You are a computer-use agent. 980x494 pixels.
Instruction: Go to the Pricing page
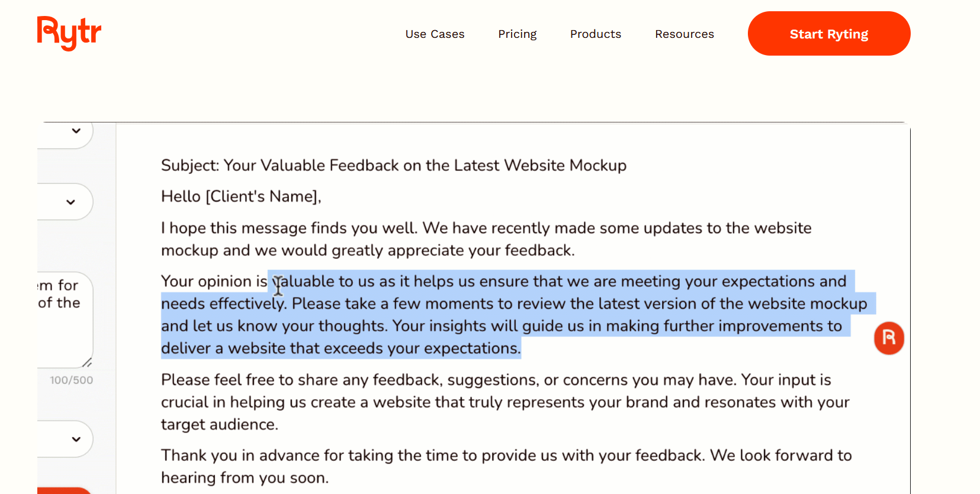(517, 34)
